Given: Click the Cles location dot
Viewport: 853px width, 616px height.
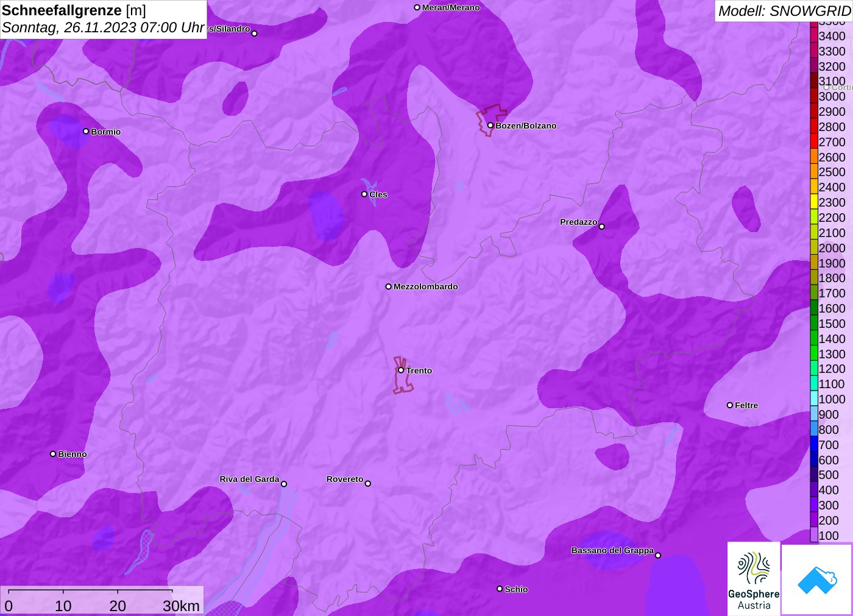Looking at the screenshot, I should click(x=364, y=194).
